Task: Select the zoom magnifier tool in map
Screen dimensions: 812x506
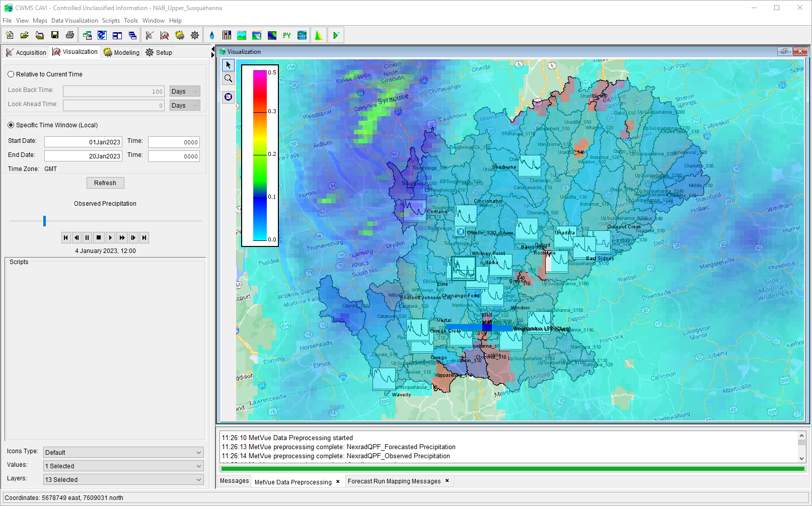Action: tap(228, 78)
